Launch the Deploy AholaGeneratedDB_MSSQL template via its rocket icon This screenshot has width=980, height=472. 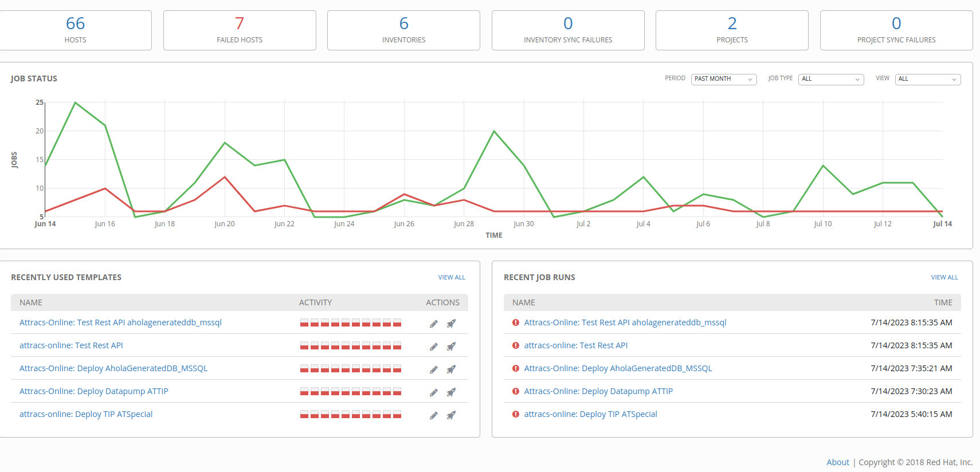point(452,369)
